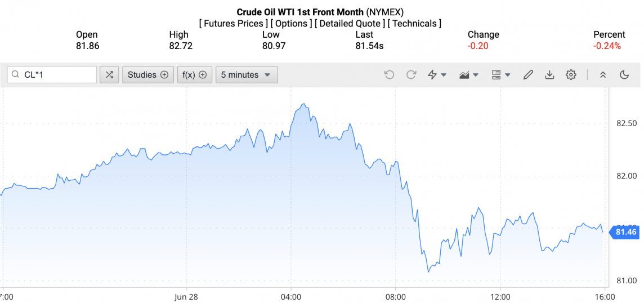Open the Technicals link

pyautogui.click(x=414, y=24)
